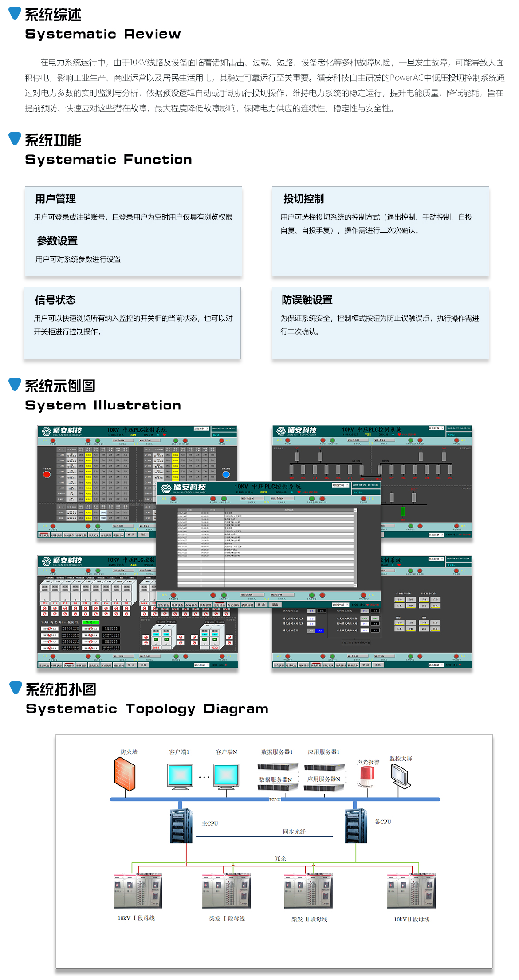The width and height of the screenshot is (519, 980).
Task: Toggle 手动 under 启机信号-221
Action: (424, 600)
